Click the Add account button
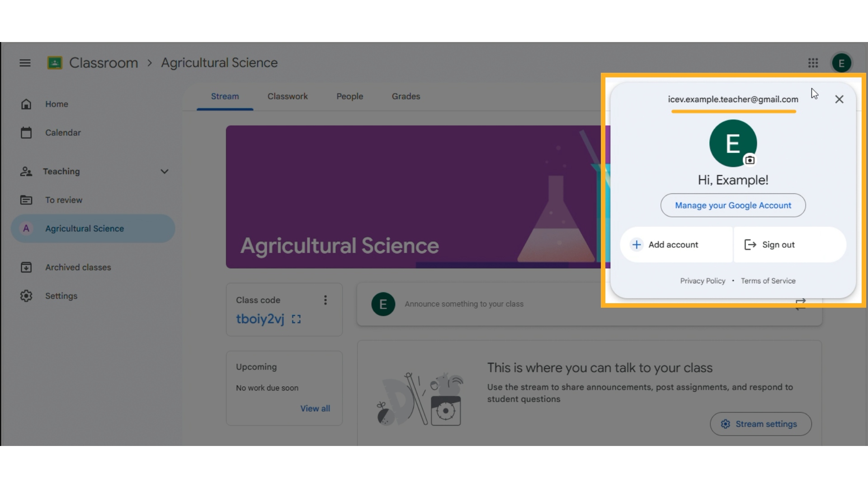Image resolution: width=868 pixels, height=488 pixels. pyautogui.click(x=676, y=244)
